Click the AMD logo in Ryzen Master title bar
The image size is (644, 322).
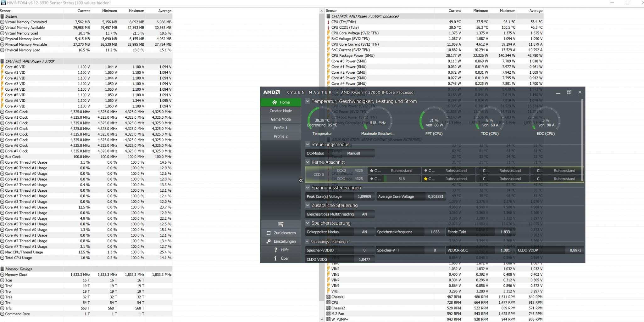click(x=271, y=92)
